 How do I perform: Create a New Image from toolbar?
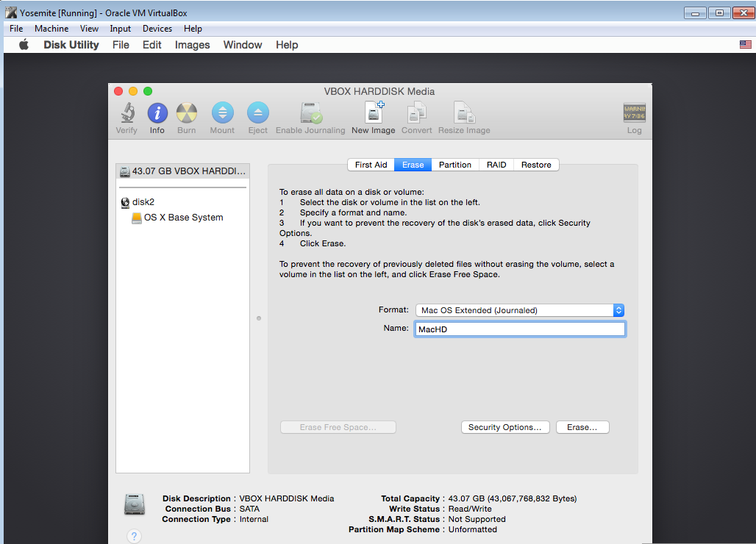374,112
